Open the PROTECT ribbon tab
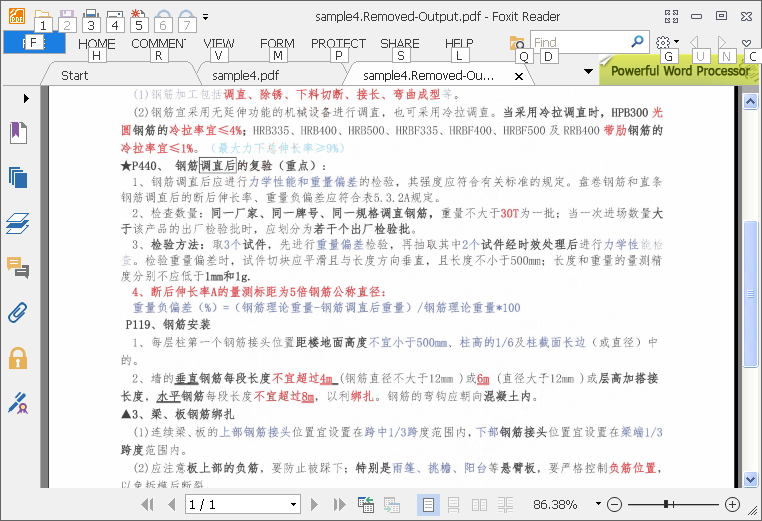 (x=338, y=43)
